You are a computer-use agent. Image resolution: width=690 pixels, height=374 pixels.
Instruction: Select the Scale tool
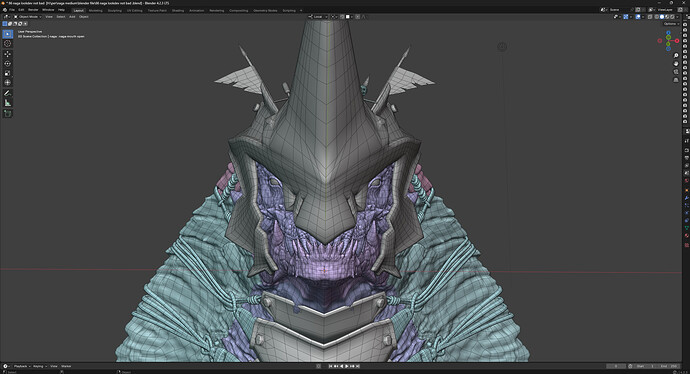(7, 73)
